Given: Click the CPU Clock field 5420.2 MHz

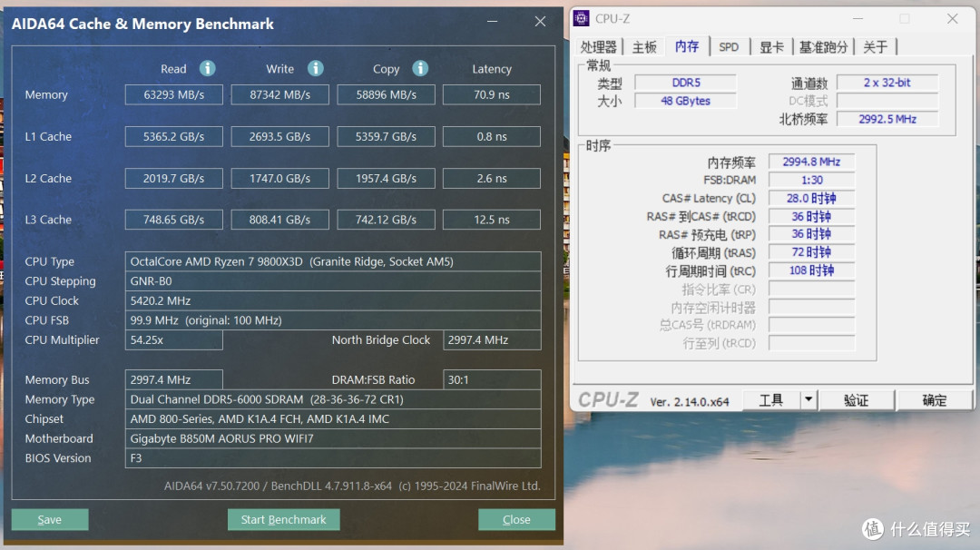Looking at the screenshot, I should click(x=333, y=300).
